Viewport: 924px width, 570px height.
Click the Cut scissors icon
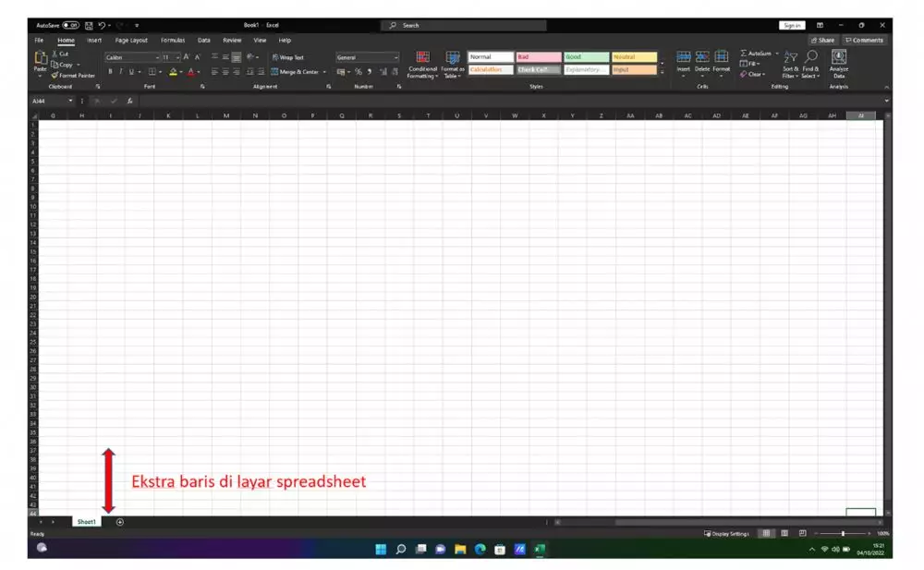55,54
